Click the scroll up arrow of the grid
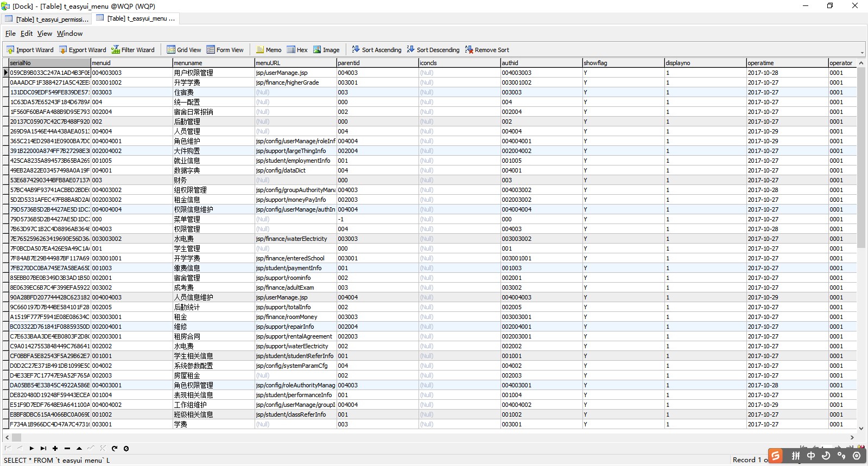This screenshot has width=868, height=466. (x=861, y=63)
